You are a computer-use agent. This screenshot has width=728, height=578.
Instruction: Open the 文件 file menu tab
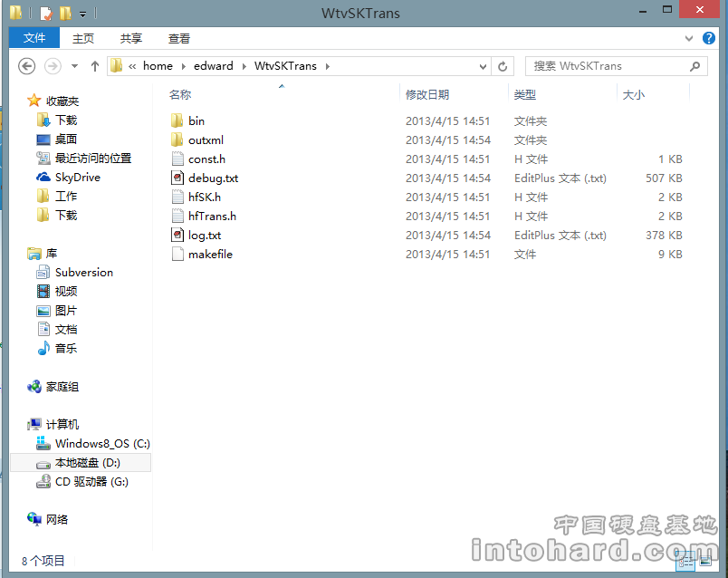[34, 38]
